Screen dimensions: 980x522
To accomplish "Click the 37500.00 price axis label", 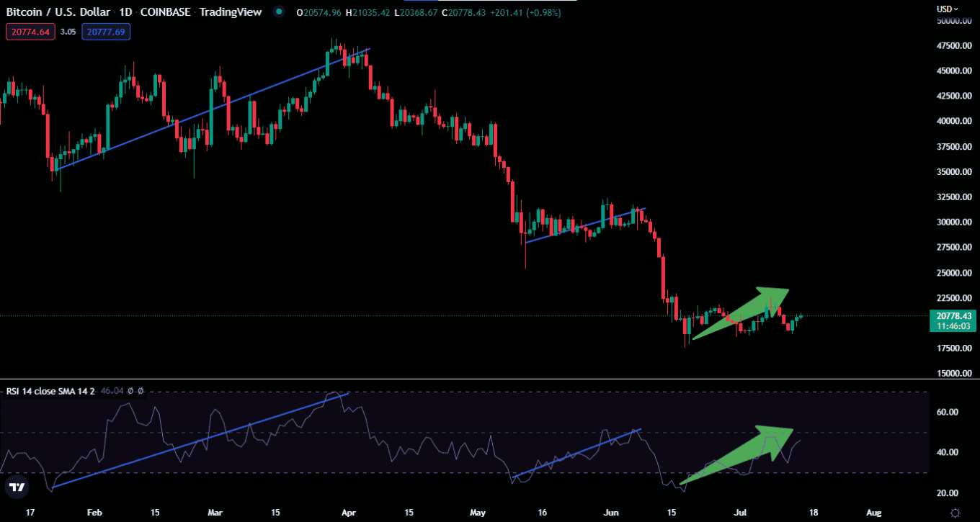I will pyautogui.click(x=954, y=147).
